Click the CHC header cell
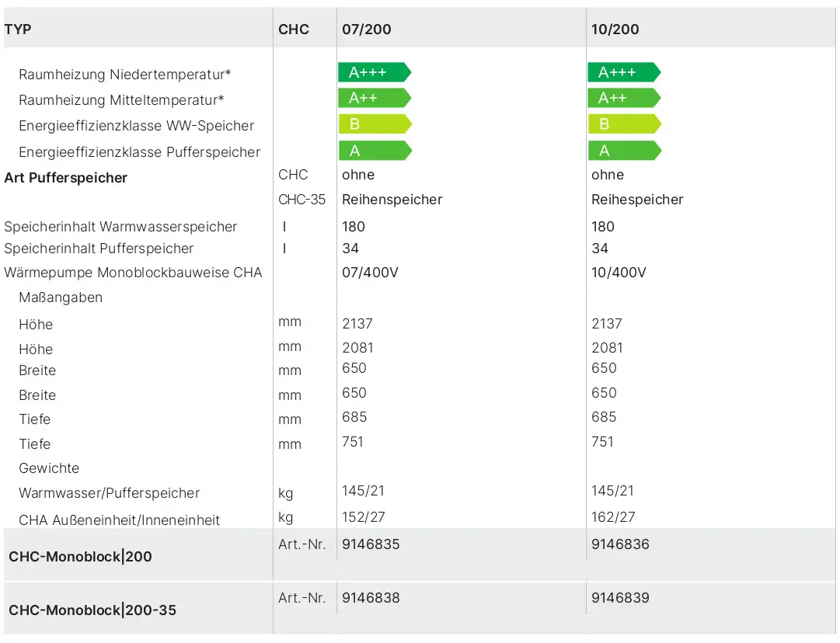 pos(294,29)
